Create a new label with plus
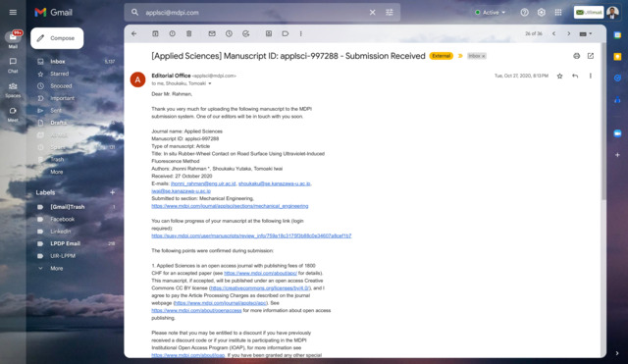This screenshot has width=628, height=364. pyautogui.click(x=113, y=192)
